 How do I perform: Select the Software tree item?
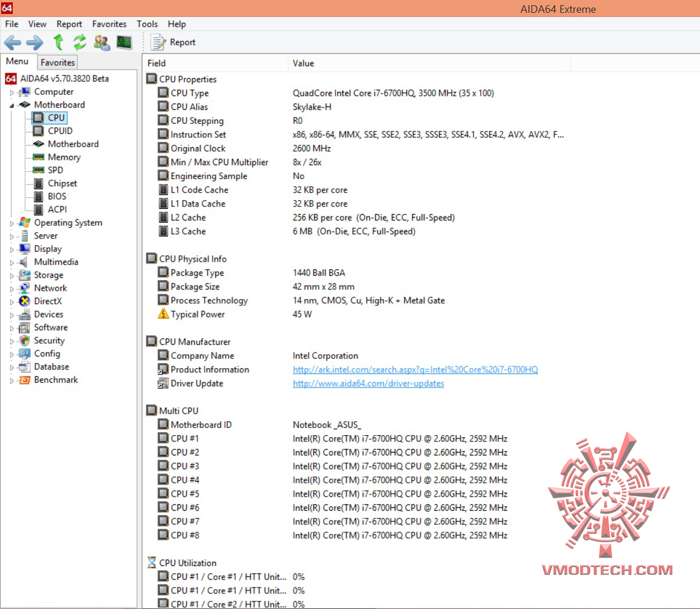(51, 327)
